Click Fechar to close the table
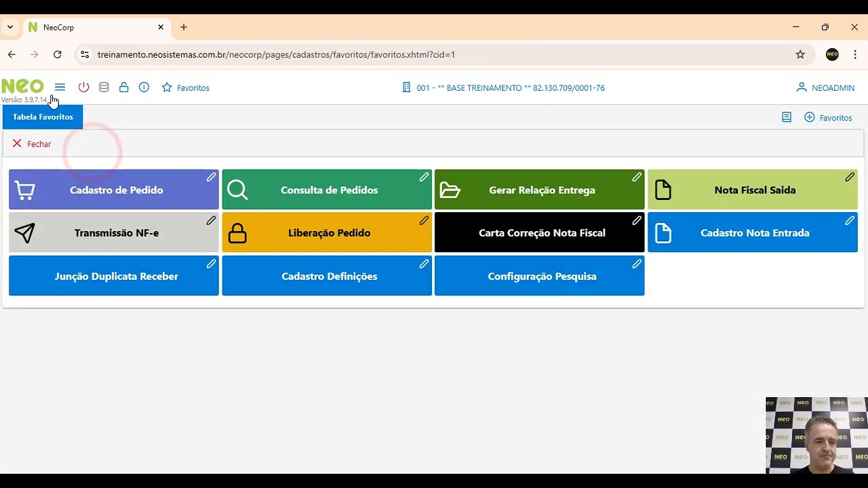 pos(32,144)
